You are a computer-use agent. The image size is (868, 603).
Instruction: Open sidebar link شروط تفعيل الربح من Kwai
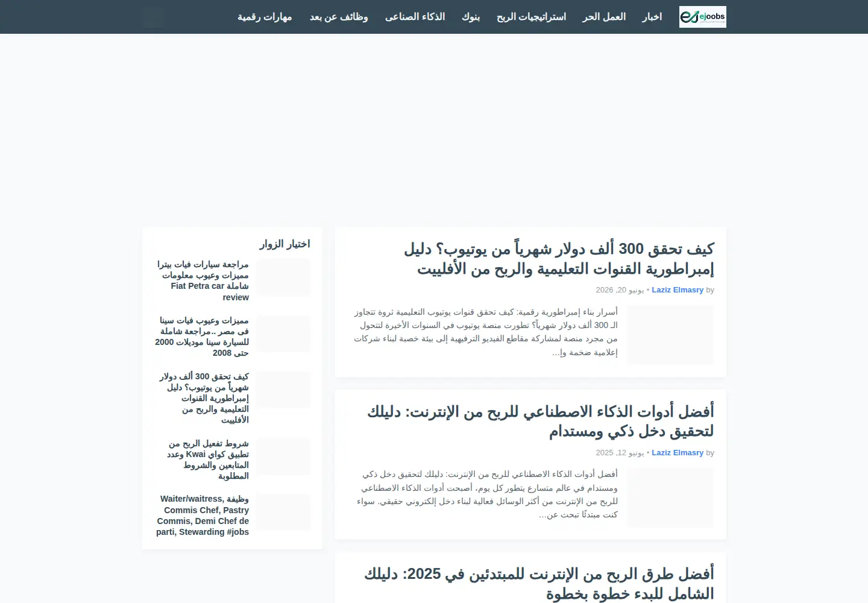(x=207, y=459)
